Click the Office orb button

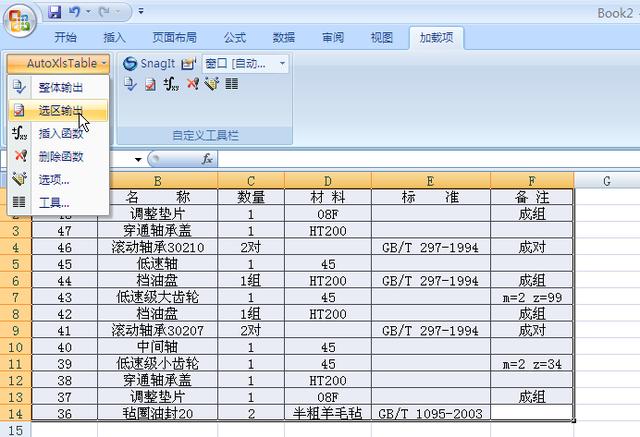(20, 20)
